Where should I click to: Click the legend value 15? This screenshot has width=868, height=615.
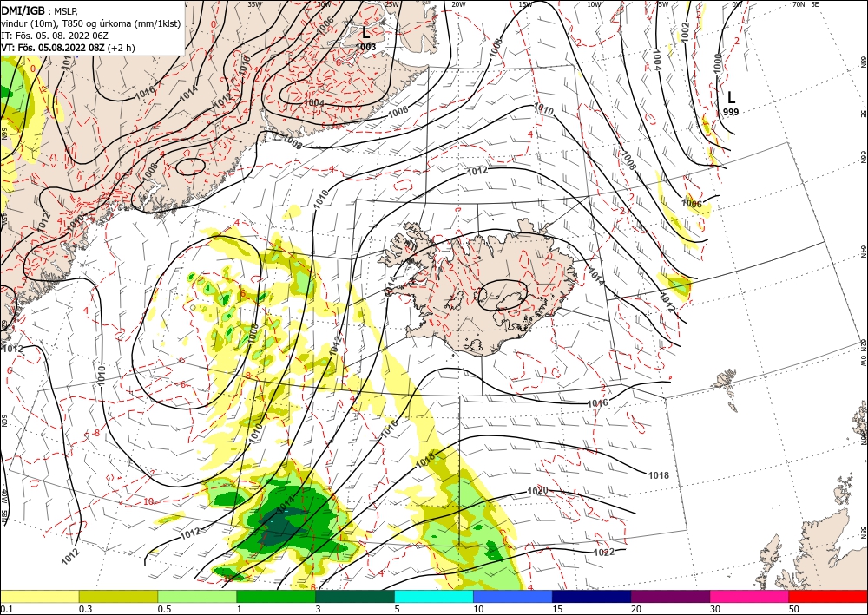[x=557, y=609]
